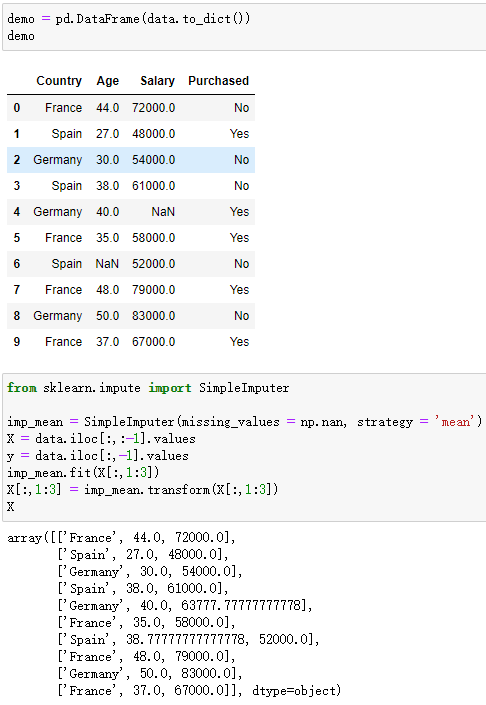Click row index 9 in the table

(17, 342)
